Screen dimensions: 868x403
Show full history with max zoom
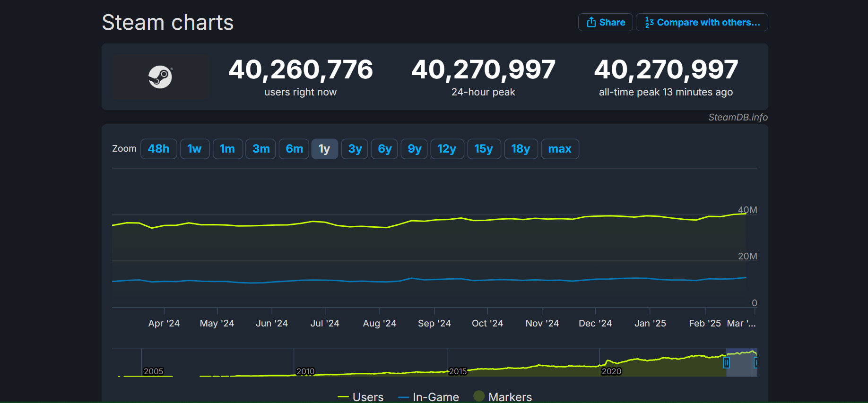(560, 149)
